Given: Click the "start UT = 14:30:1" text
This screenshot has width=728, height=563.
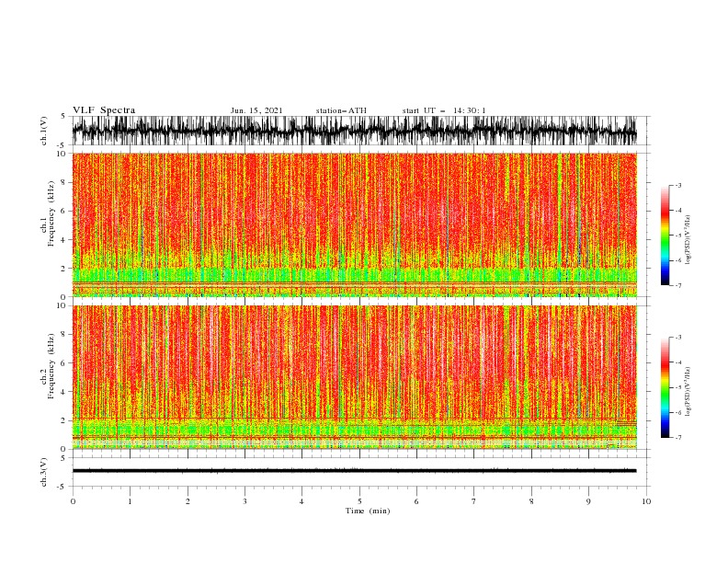Looking at the screenshot, I should [444, 110].
